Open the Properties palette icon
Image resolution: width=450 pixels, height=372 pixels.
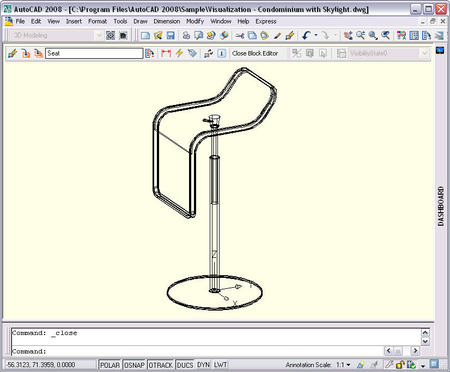tap(401, 35)
